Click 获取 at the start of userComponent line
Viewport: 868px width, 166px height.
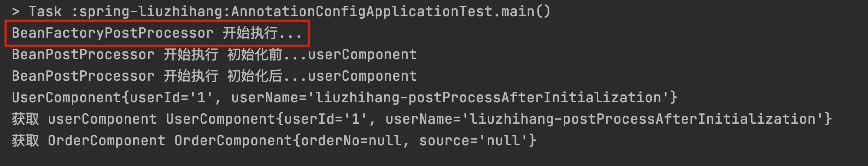point(25,119)
